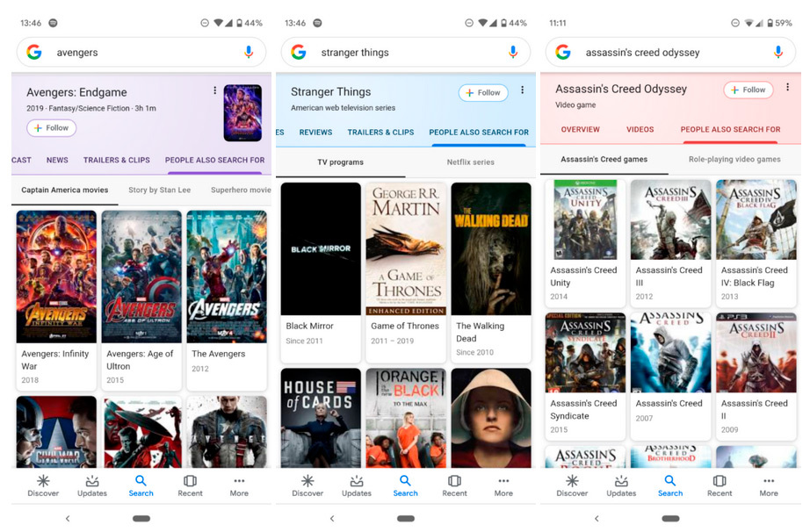
Task: Tap the microphone in stranger things search bar
Action: pyautogui.click(x=513, y=52)
